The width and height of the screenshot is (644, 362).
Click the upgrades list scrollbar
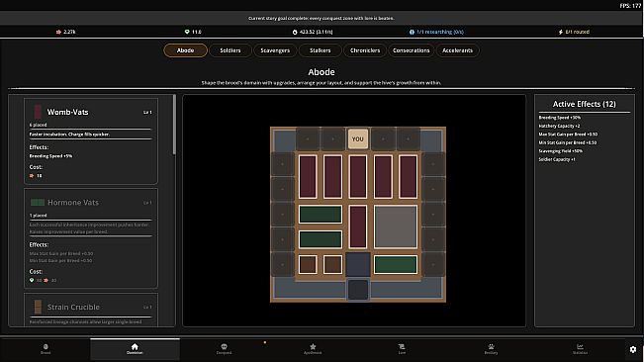pos(174,125)
